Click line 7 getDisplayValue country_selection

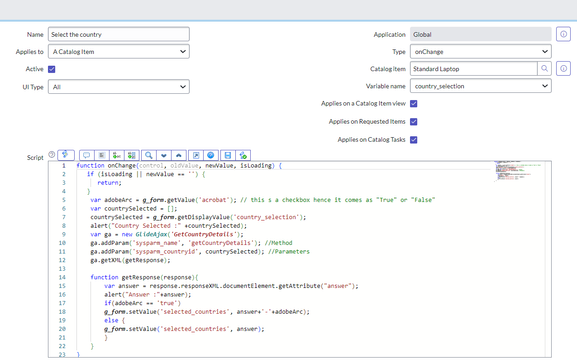[x=198, y=217]
